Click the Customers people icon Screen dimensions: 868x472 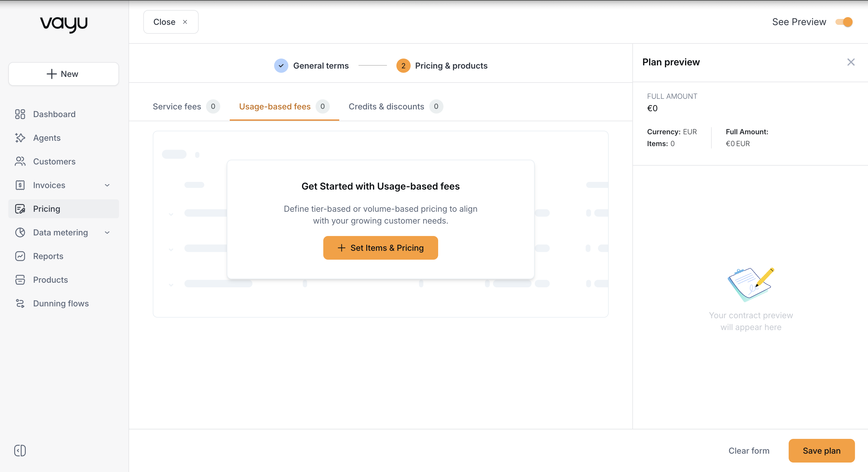click(20, 161)
